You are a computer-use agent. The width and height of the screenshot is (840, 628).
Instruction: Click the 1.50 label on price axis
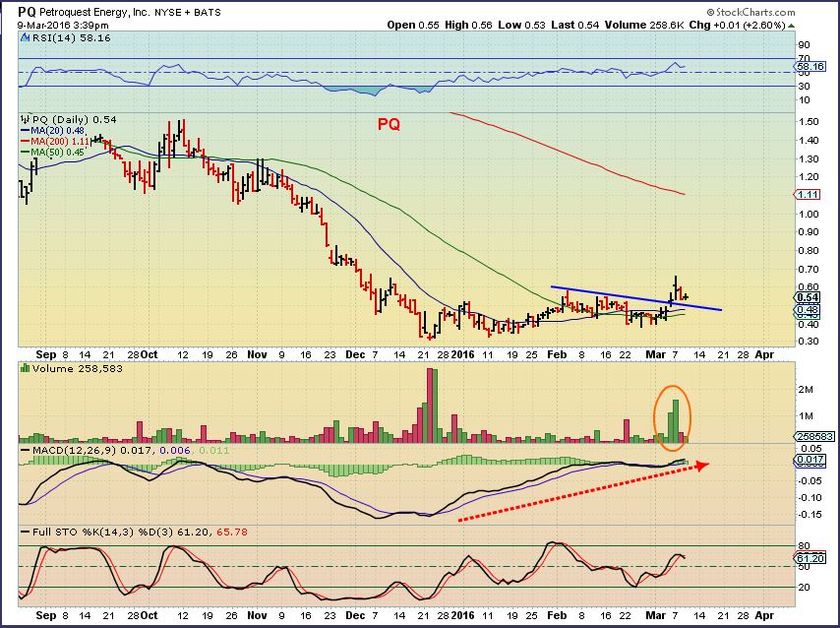(x=808, y=122)
